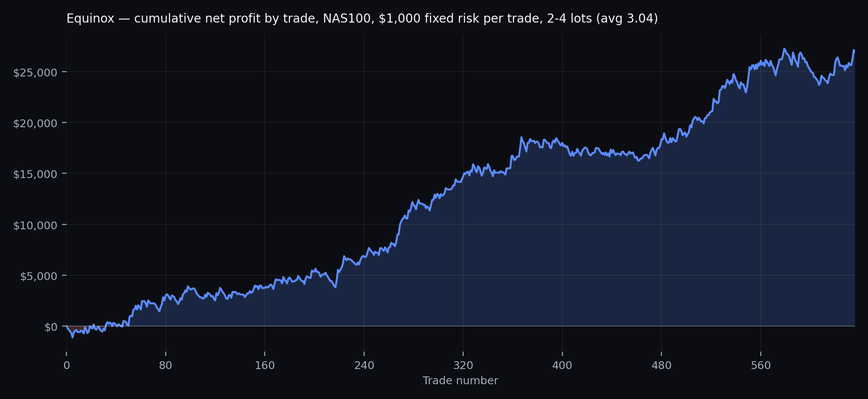868x399 pixels.
Task: Click the $25,000 y-axis label
Action: (x=35, y=73)
